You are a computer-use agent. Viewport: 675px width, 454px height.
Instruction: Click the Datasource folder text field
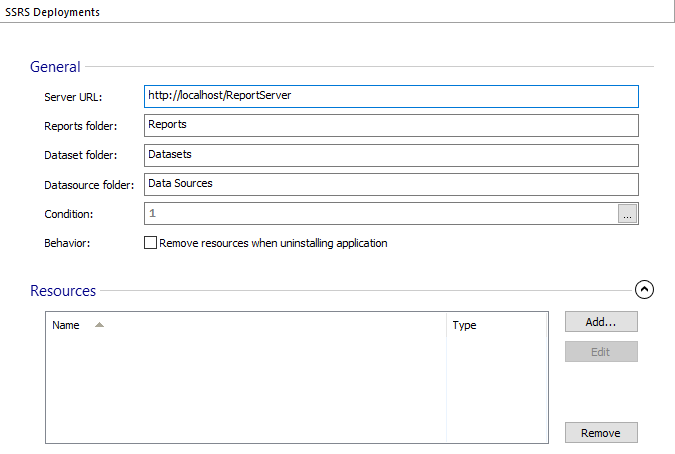[391, 185]
